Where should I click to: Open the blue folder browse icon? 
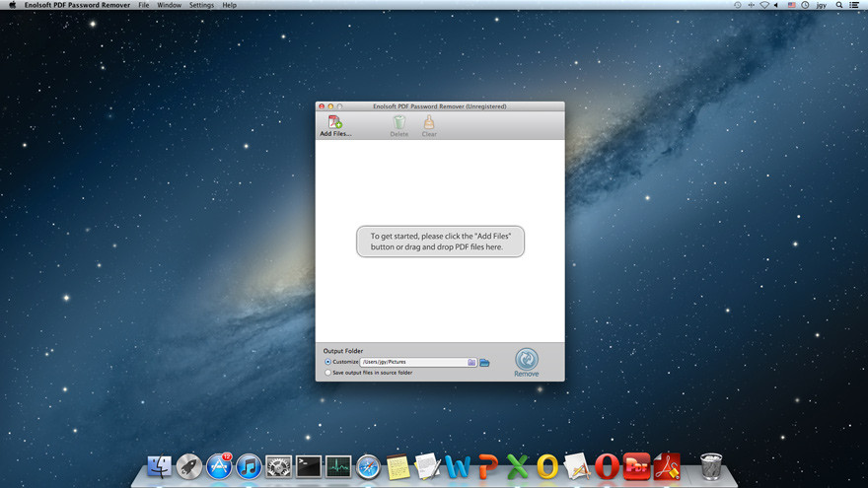pyautogui.click(x=484, y=363)
